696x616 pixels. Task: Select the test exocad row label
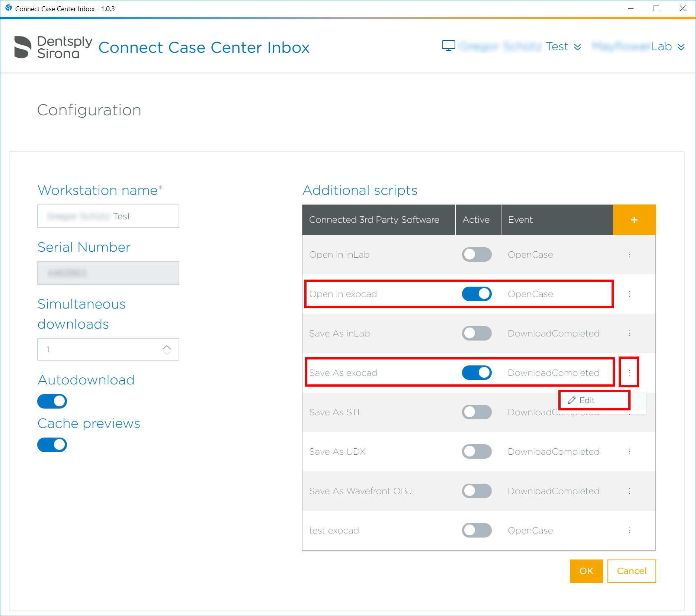334,530
